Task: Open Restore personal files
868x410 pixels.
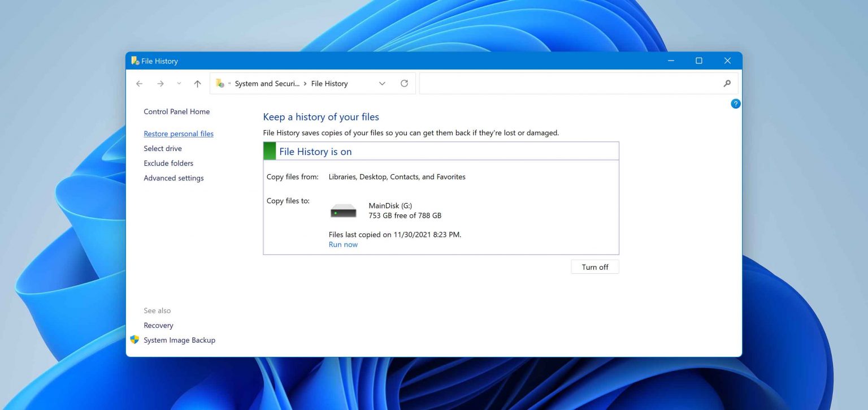Action: click(x=179, y=133)
